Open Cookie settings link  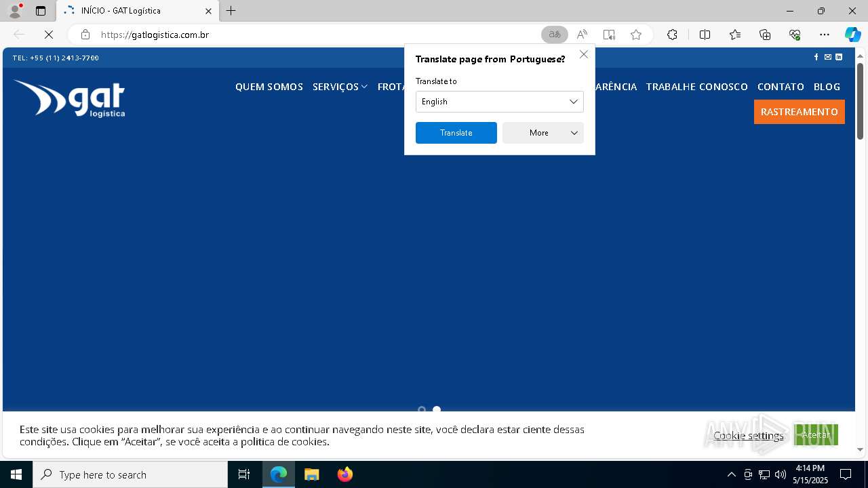click(749, 435)
